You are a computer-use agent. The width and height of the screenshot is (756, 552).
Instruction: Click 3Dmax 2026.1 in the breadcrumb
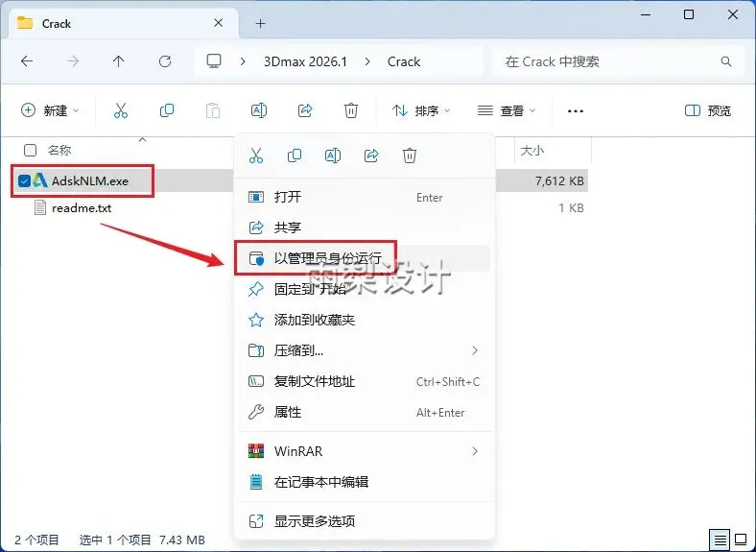coord(305,61)
